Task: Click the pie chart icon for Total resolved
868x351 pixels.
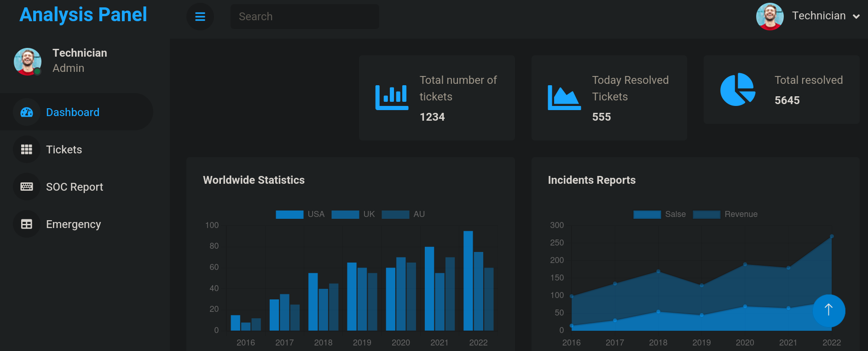Action: click(x=738, y=89)
